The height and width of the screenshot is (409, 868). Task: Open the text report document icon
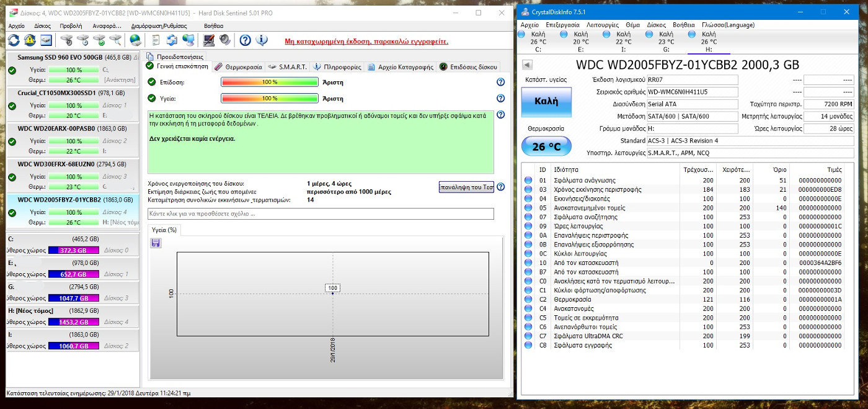pos(156,40)
